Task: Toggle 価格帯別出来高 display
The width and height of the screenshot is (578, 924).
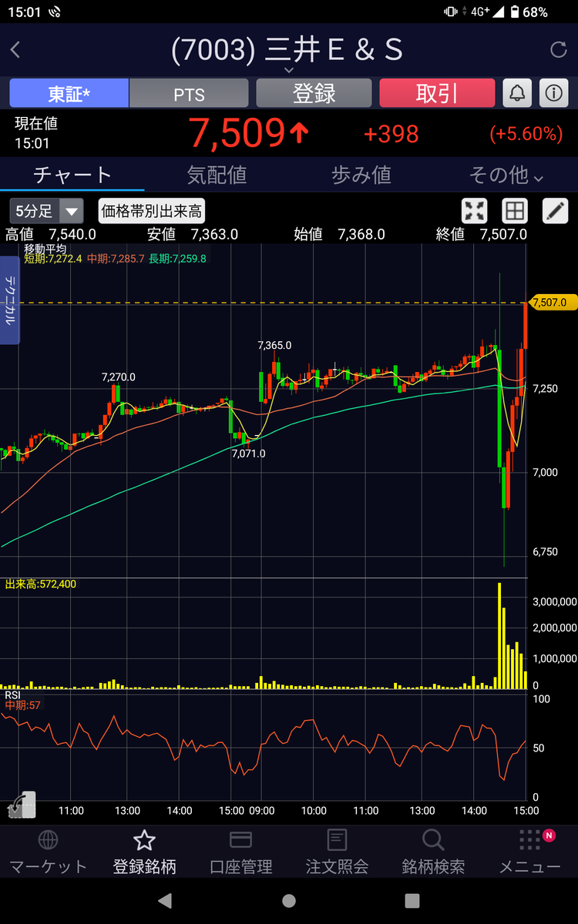Action: pos(153,211)
